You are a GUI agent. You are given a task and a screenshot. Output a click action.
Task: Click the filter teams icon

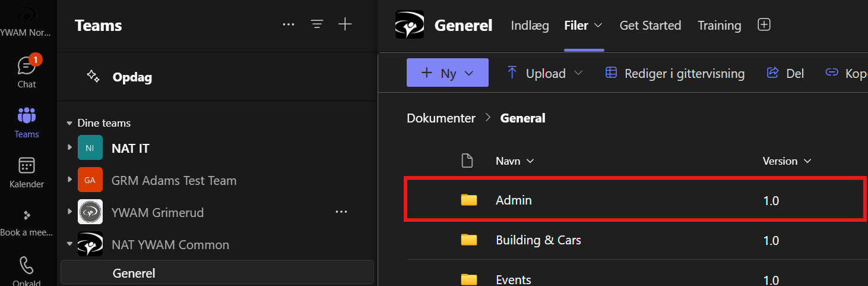pos(317,24)
